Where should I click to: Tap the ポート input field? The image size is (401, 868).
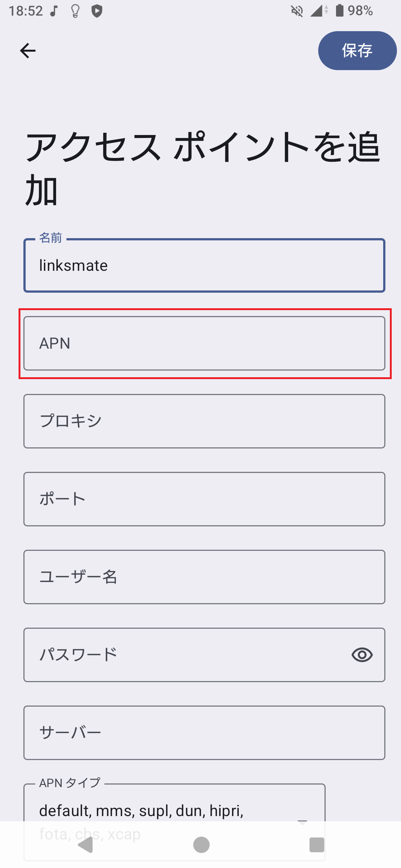tap(203, 499)
